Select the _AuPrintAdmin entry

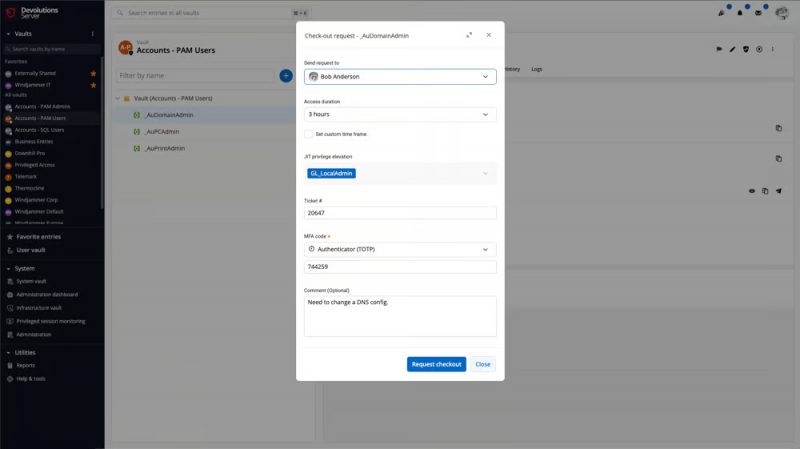pyautogui.click(x=164, y=148)
